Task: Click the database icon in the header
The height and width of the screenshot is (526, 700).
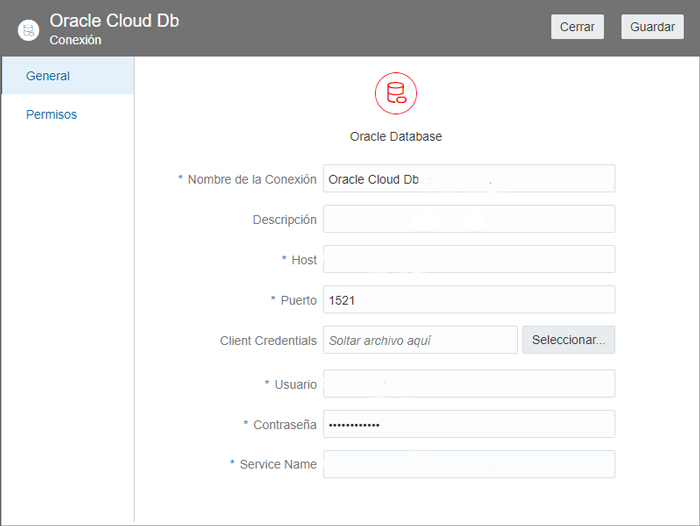Action: point(29,30)
